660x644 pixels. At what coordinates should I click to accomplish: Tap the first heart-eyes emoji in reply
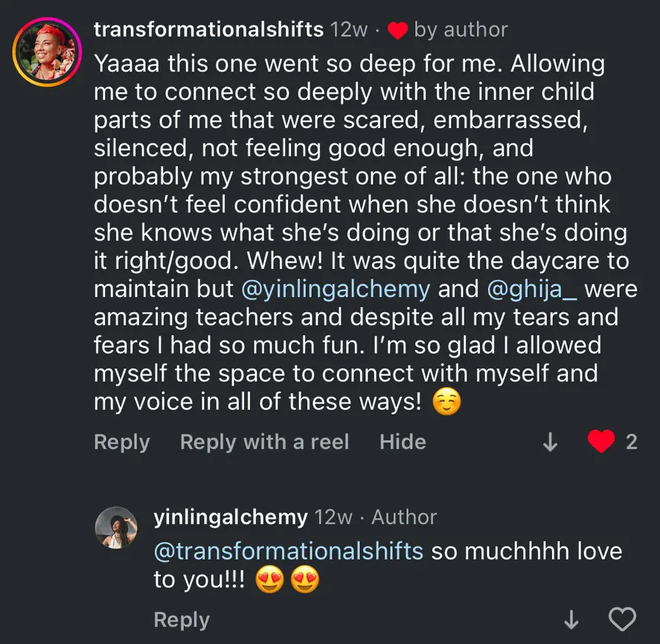[270, 579]
